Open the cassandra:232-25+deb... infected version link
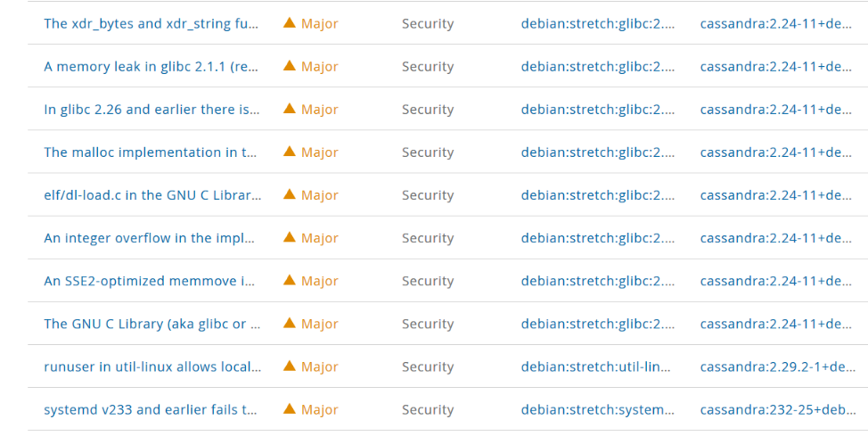This screenshot has height=436, width=868. [x=778, y=410]
